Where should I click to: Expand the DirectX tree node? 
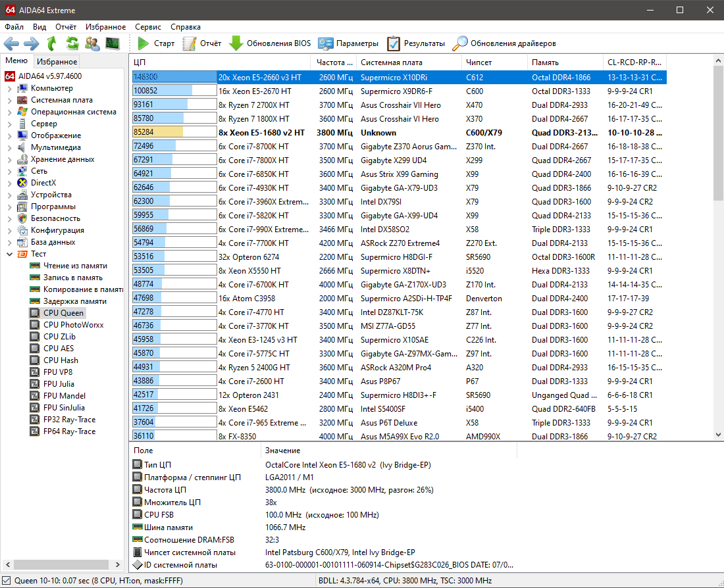[x=9, y=183]
